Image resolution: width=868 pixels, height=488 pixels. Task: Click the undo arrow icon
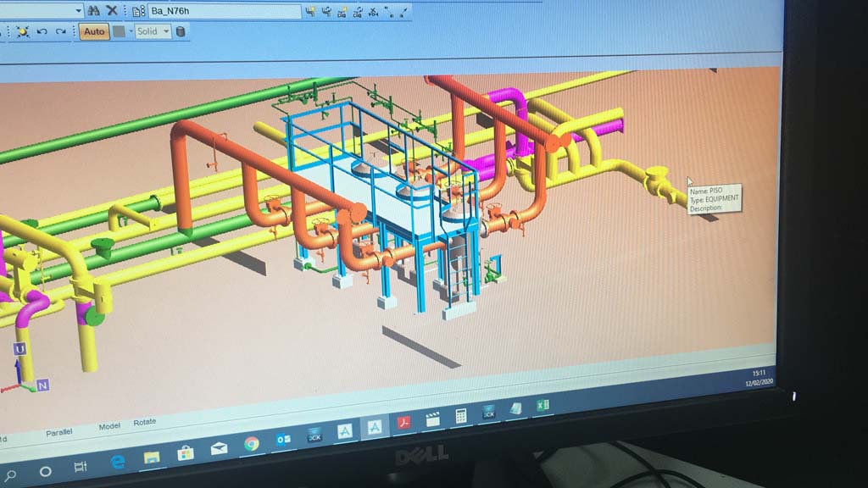42,31
